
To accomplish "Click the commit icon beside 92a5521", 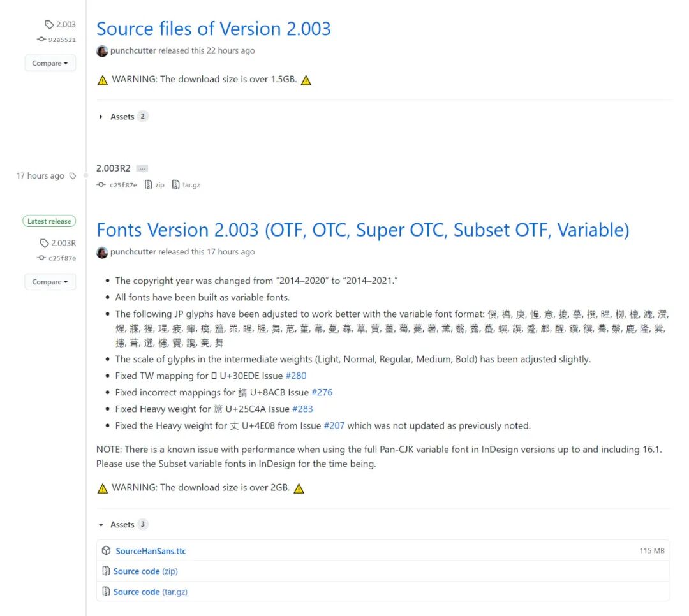I will [41, 39].
